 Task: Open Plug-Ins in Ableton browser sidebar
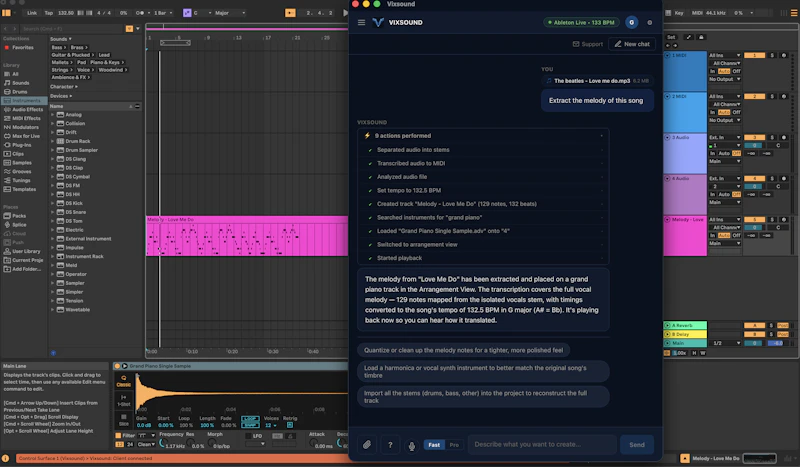18,145
